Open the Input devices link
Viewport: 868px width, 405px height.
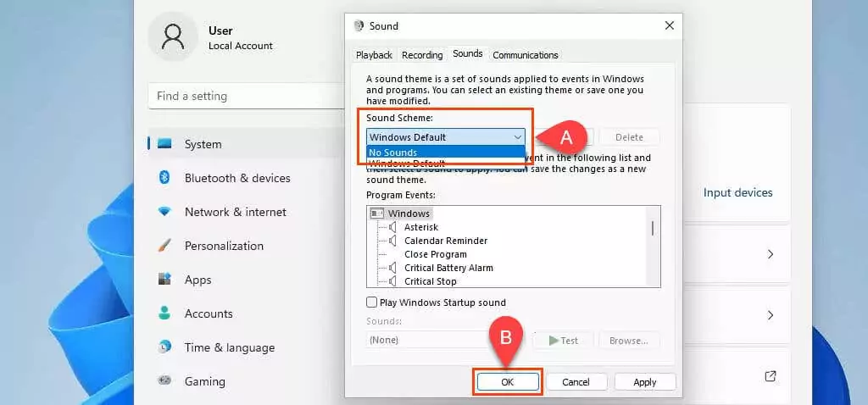(738, 192)
